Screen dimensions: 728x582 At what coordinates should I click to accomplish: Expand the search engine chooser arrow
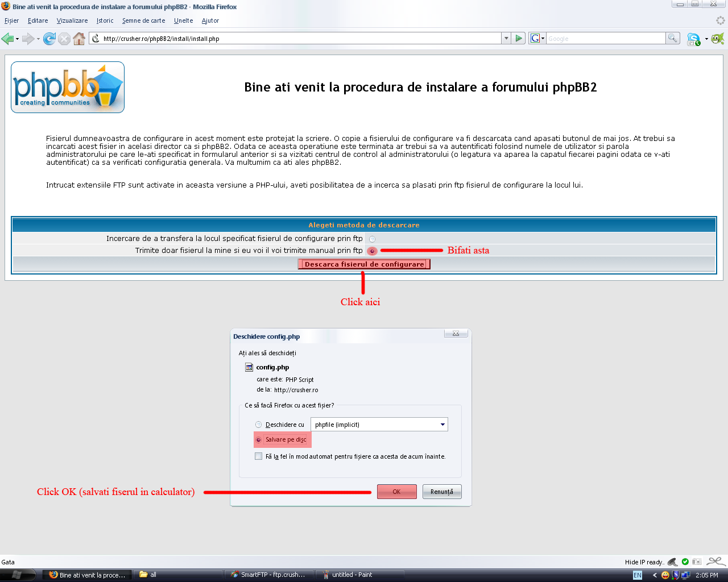[543, 39]
